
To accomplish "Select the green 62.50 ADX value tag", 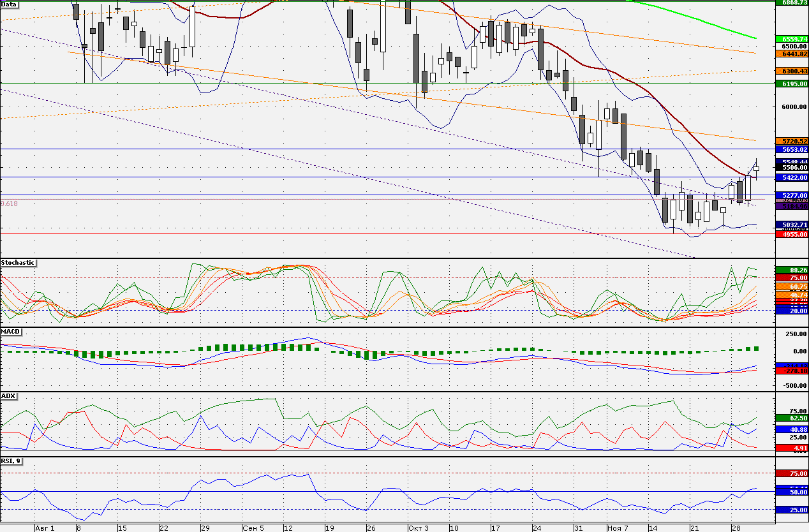I will [791, 418].
